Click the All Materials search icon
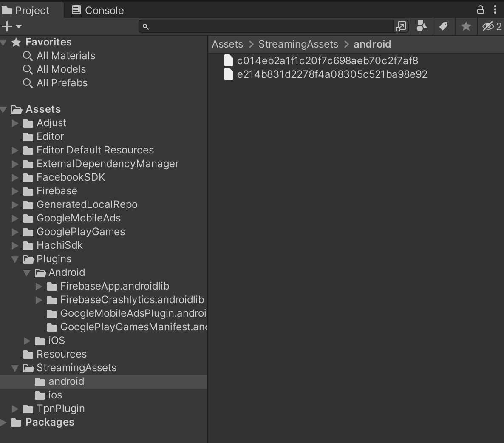This screenshot has height=443, width=504. [x=28, y=56]
